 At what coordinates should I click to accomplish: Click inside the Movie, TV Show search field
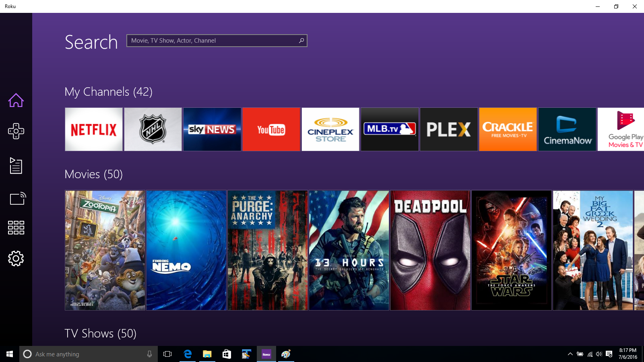[x=209, y=40]
